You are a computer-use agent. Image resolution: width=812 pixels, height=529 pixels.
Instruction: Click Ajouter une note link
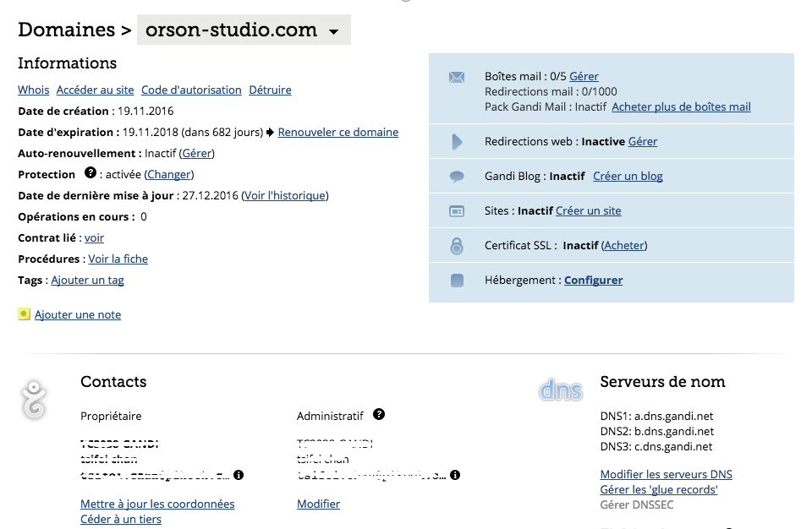point(78,315)
